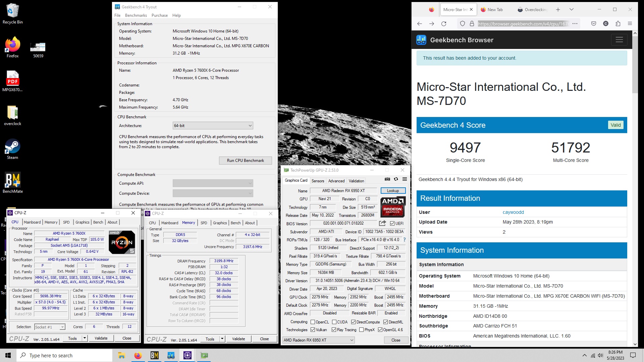Toggle the CUDA checkbox in GPU-Z
The width and height of the screenshot is (644, 362).
pyautogui.click(x=334, y=322)
